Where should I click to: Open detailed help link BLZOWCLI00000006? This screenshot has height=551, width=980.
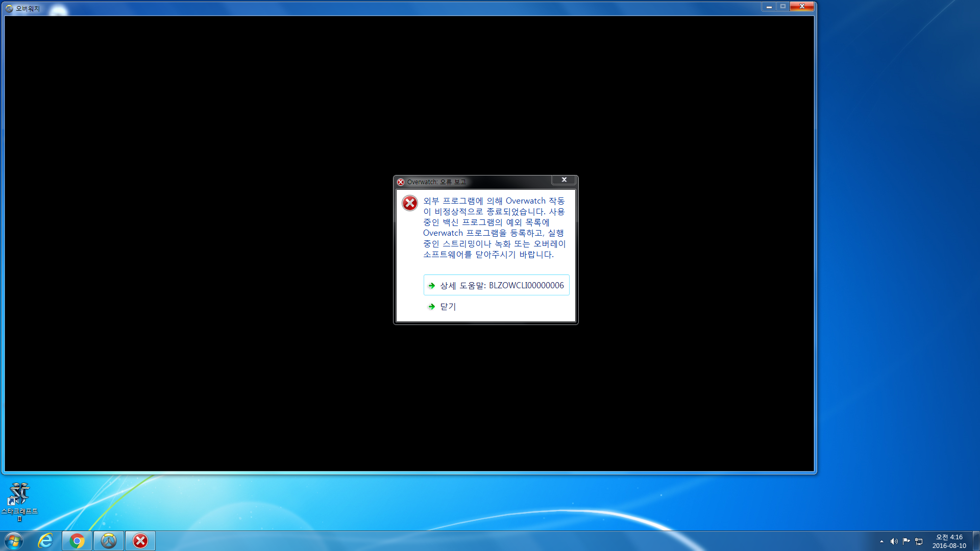point(496,285)
